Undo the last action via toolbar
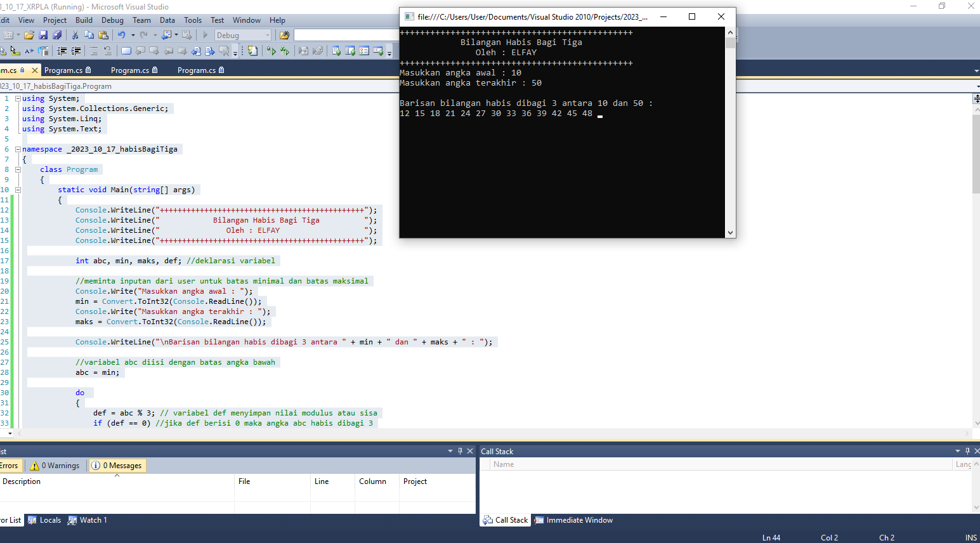 [121, 36]
